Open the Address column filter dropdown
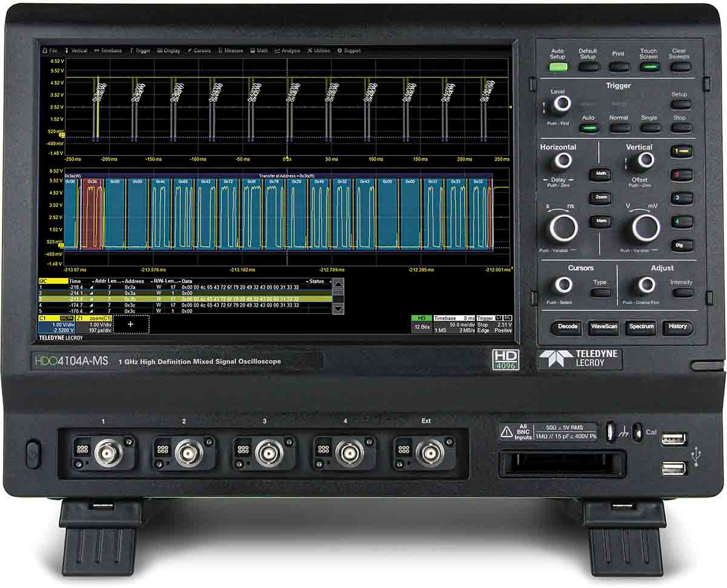The width and height of the screenshot is (727, 588). click(x=151, y=281)
